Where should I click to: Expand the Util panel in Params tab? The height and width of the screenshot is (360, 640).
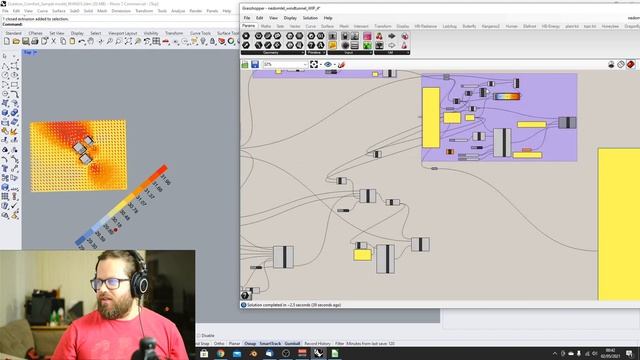click(x=392, y=53)
